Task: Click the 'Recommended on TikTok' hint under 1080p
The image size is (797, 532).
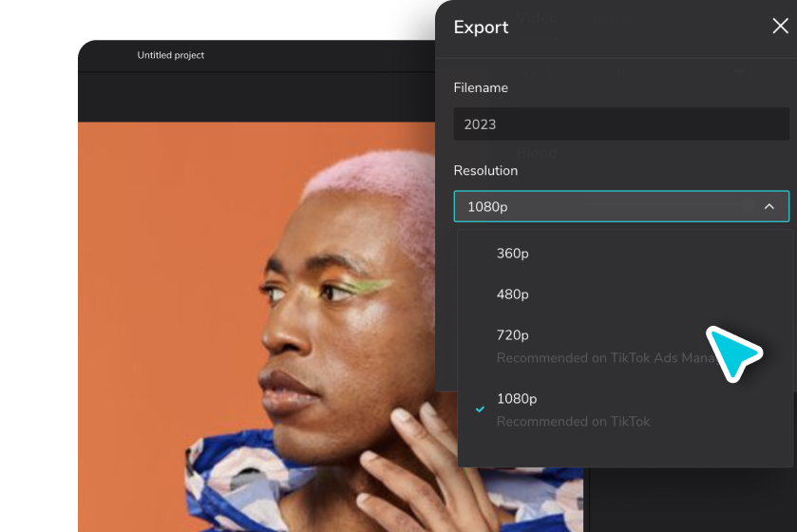Action: 573,422
